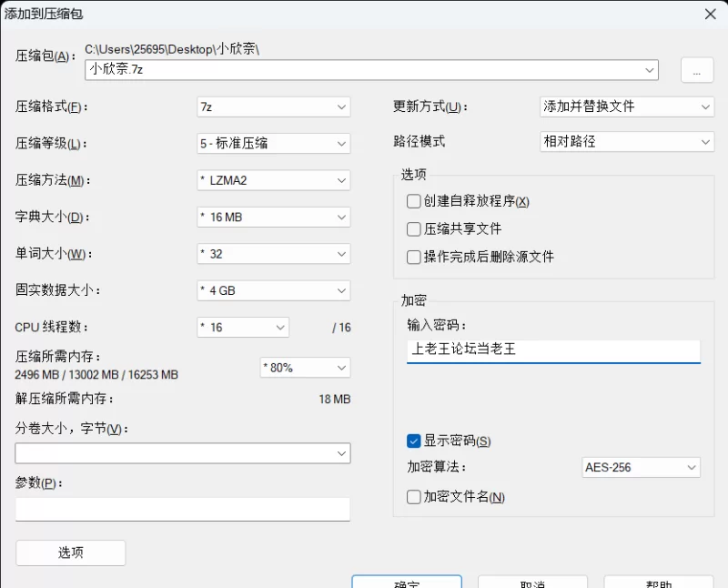Click the 输入密码 password field
This screenshot has width=728, height=588.
pyautogui.click(x=553, y=350)
